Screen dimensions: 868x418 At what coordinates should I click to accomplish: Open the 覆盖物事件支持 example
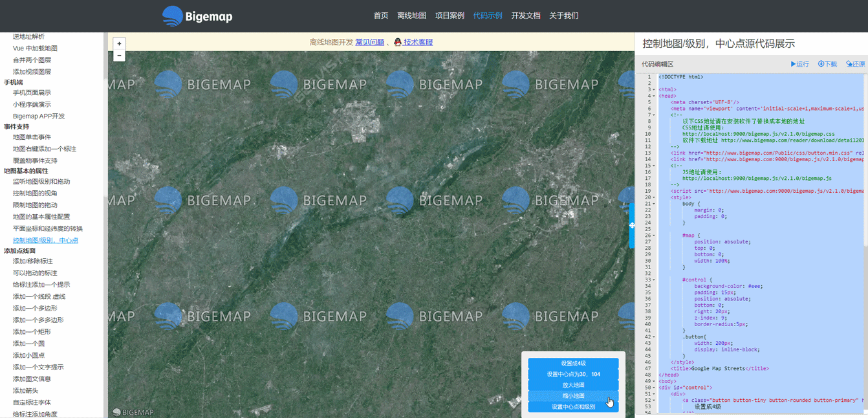pyautogui.click(x=35, y=160)
